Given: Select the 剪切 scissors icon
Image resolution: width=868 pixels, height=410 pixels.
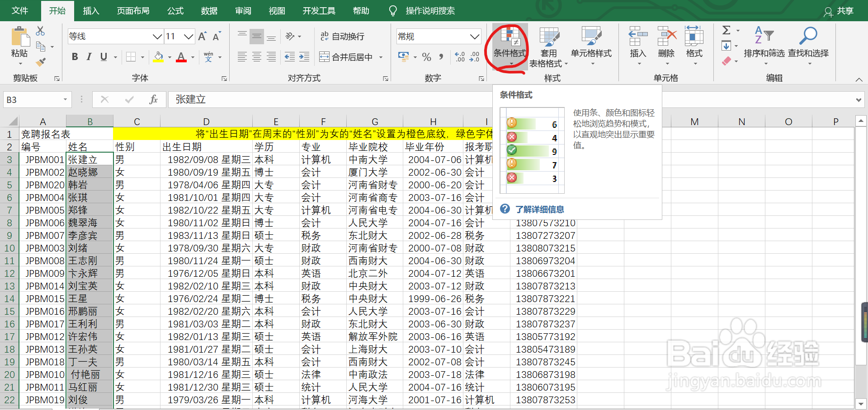Looking at the screenshot, I should click(x=40, y=31).
